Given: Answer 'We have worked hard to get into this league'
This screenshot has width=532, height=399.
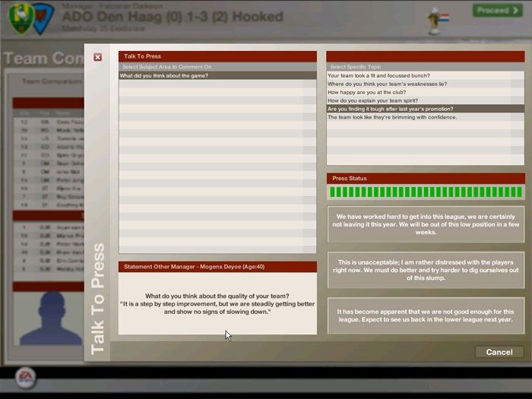Looking at the screenshot, I should click(426, 224).
